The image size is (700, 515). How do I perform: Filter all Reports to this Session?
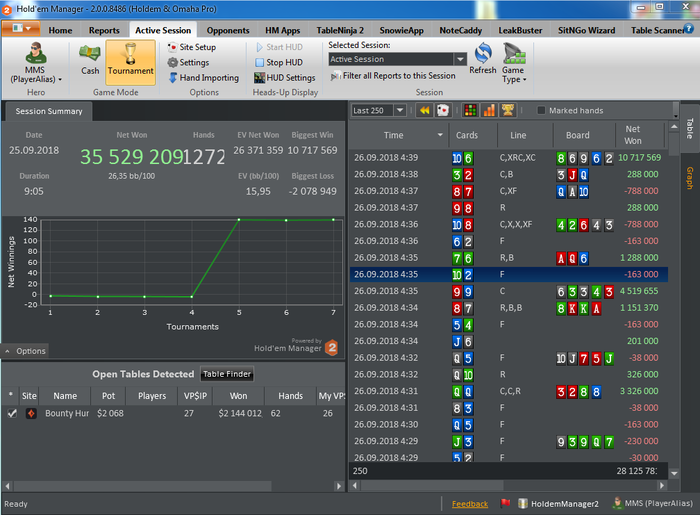(x=393, y=76)
